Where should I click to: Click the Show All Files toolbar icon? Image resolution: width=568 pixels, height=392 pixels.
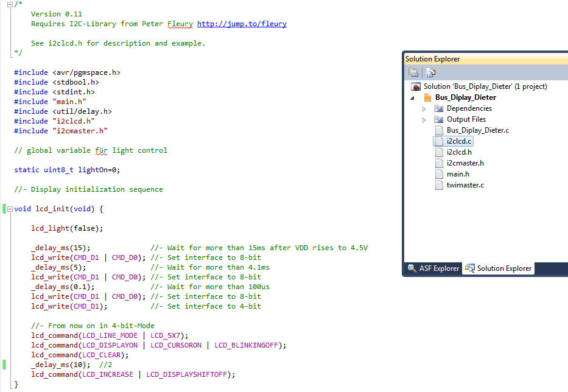click(430, 72)
